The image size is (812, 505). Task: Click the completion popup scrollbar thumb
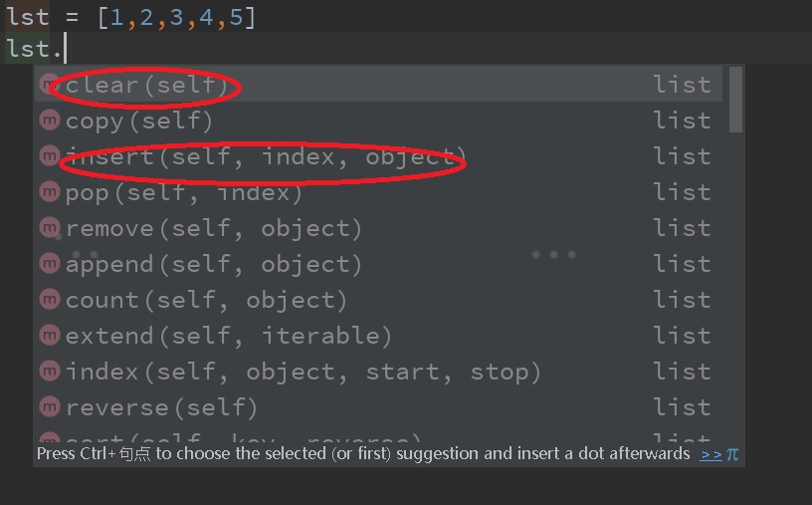[x=735, y=99]
